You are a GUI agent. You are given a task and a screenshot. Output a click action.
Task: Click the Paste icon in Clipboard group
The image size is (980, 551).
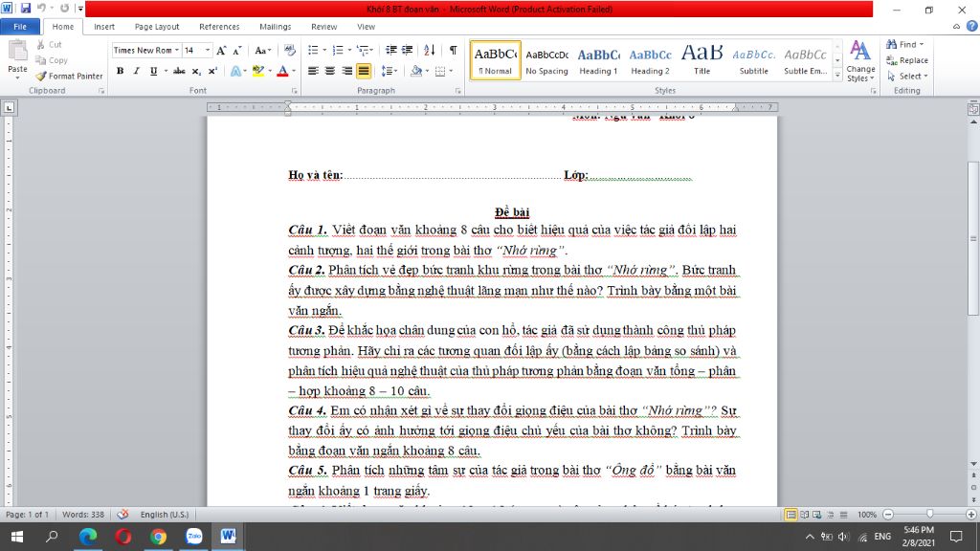[x=17, y=52]
